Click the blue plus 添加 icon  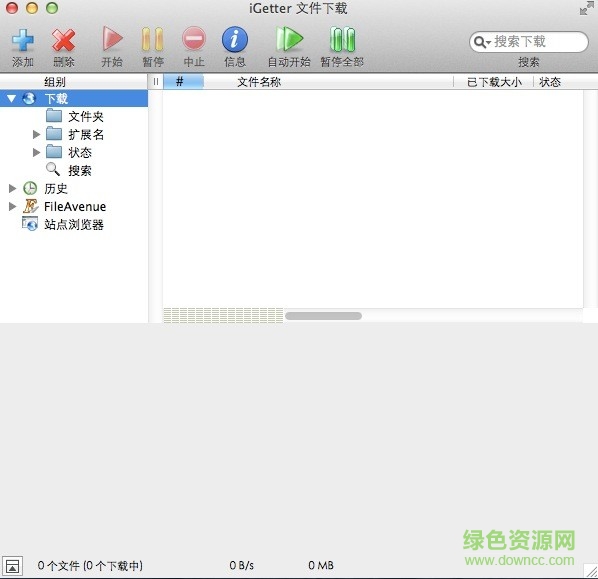[x=23, y=40]
